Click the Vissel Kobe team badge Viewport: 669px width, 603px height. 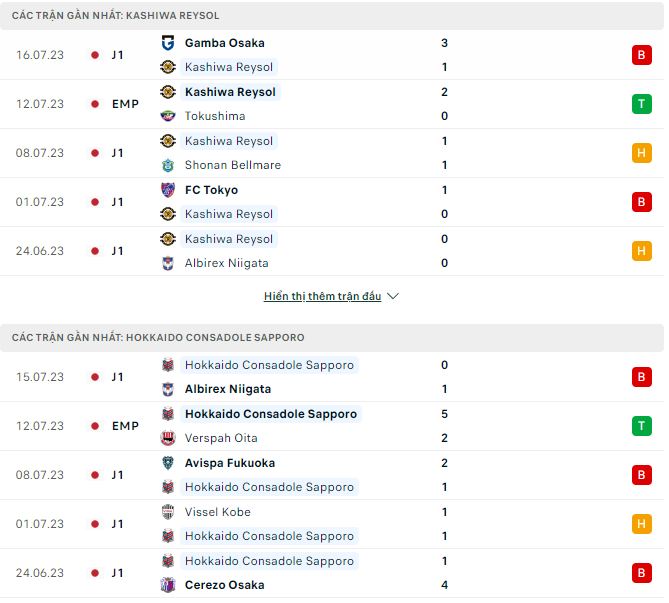click(168, 512)
